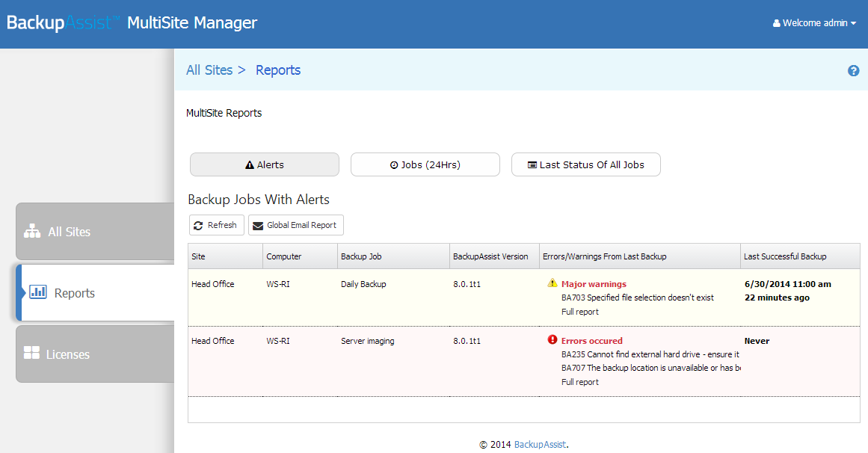The width and height of the screenshot is (868, 453).
Task: Go to All Sites breadcrumb link
Action: (x=209, y=70)
